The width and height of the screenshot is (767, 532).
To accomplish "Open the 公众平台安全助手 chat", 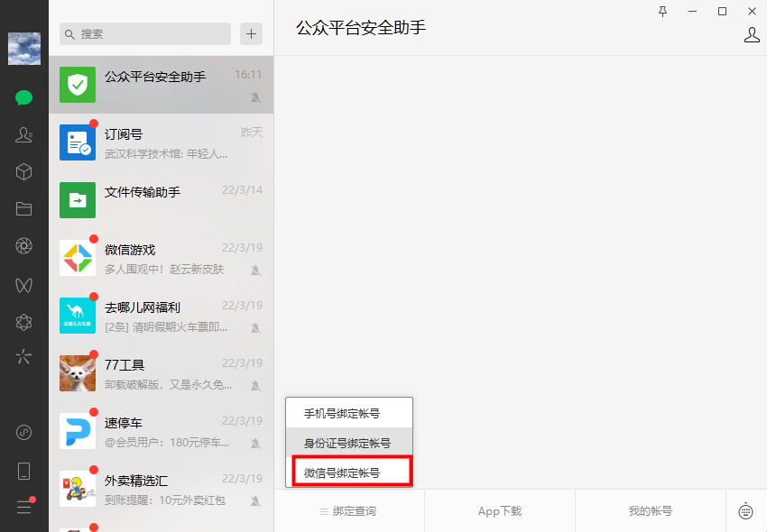I will [161, 85].
